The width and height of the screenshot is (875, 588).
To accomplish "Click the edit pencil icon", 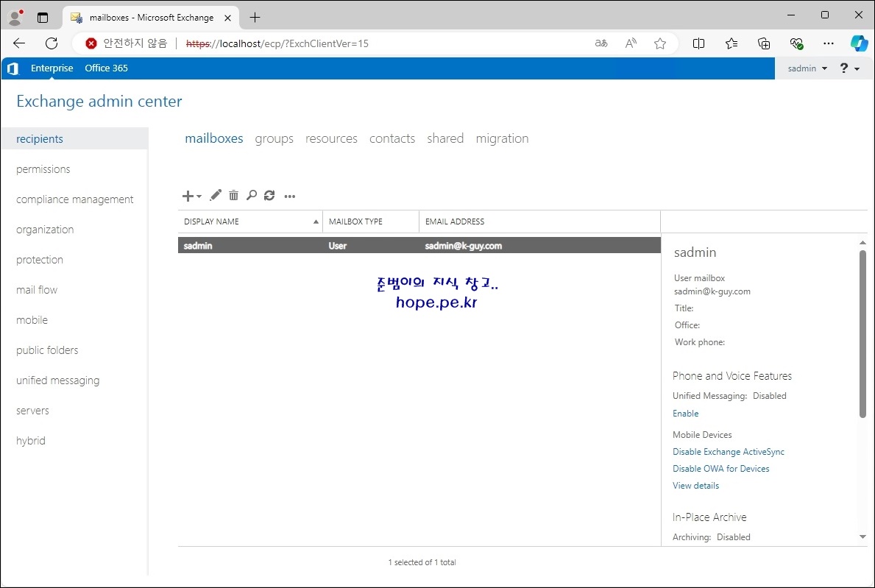I will [x=216, y=195].
